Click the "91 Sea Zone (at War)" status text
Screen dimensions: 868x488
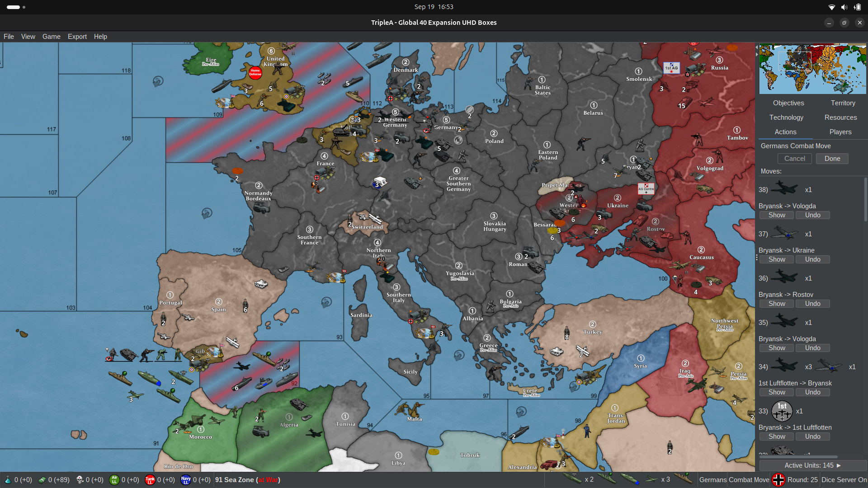click(248, 480)
